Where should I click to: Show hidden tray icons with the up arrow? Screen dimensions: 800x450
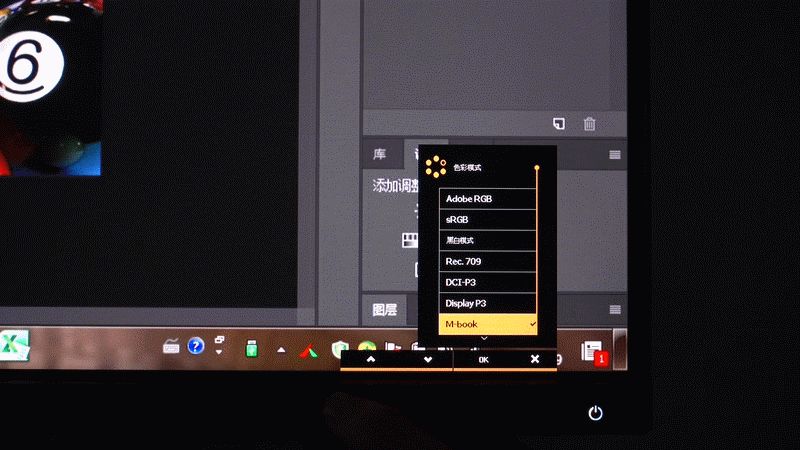(x=281, y=350)
